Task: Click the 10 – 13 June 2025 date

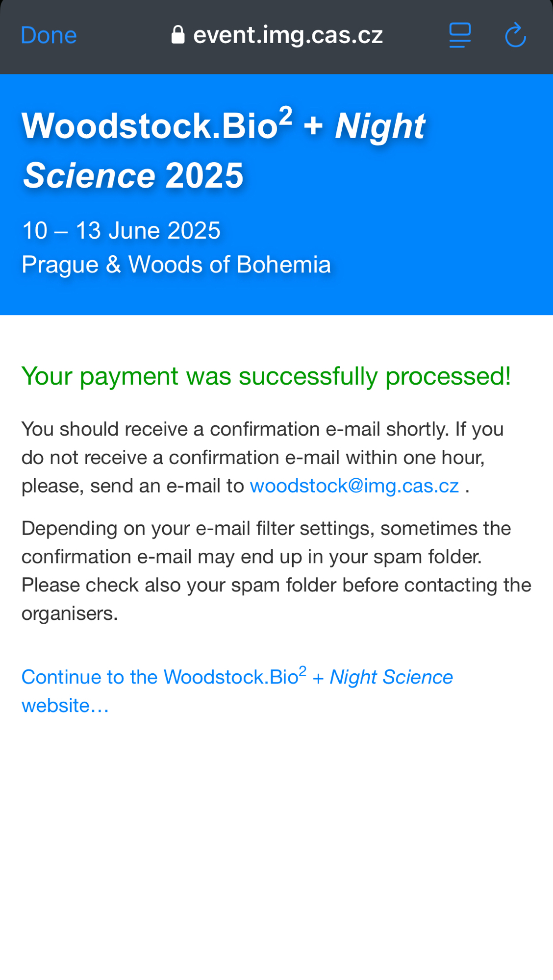Action: tap(121, 230)
